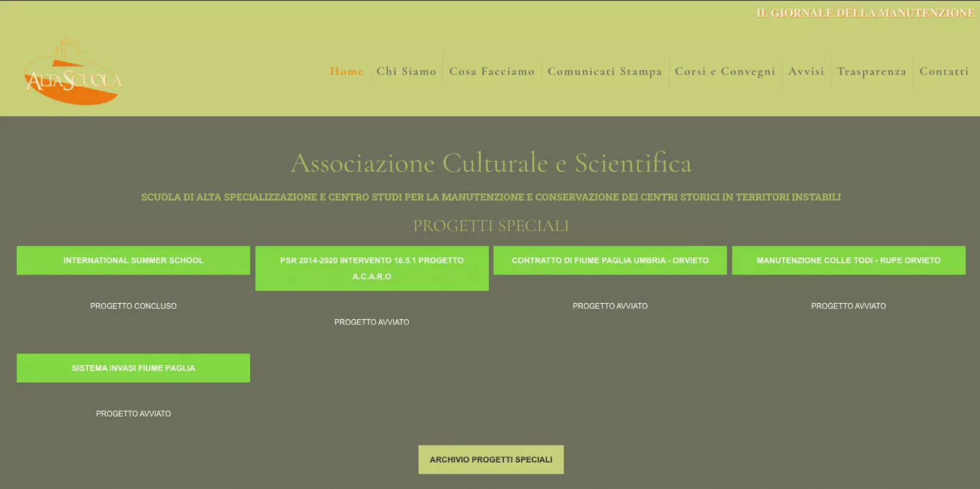Go to Chi Siamo page
Image resolution: width=980 pixels, height=489 pixels.
406,71
